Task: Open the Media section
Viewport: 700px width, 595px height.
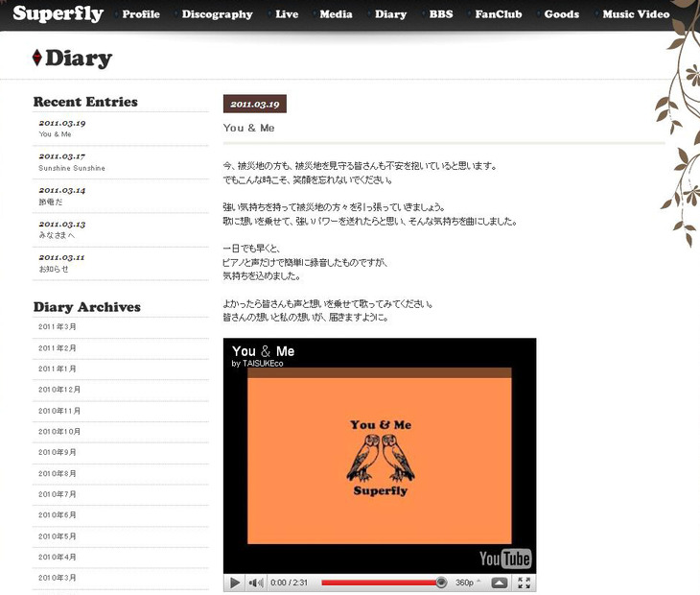Action: coord(336,14)
